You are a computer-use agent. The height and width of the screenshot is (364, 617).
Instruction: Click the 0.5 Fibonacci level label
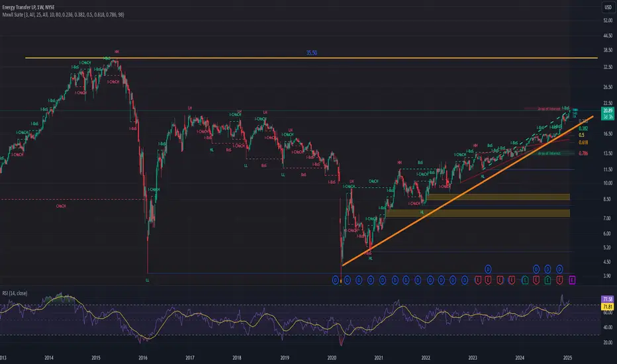[x=582, y=136]
